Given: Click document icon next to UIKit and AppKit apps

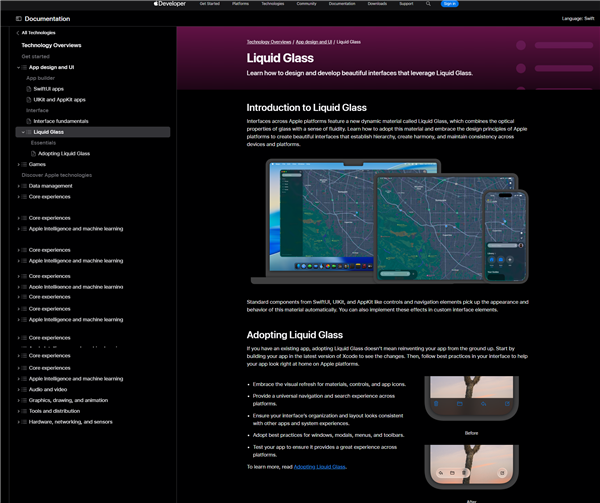Looking at the screenshot, I should (x=29, y=99).
